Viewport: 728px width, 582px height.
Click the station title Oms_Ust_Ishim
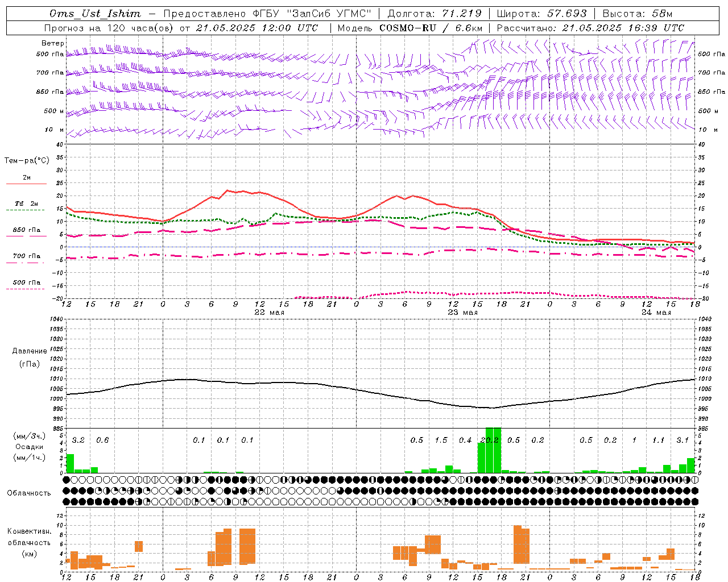(95, 14)
